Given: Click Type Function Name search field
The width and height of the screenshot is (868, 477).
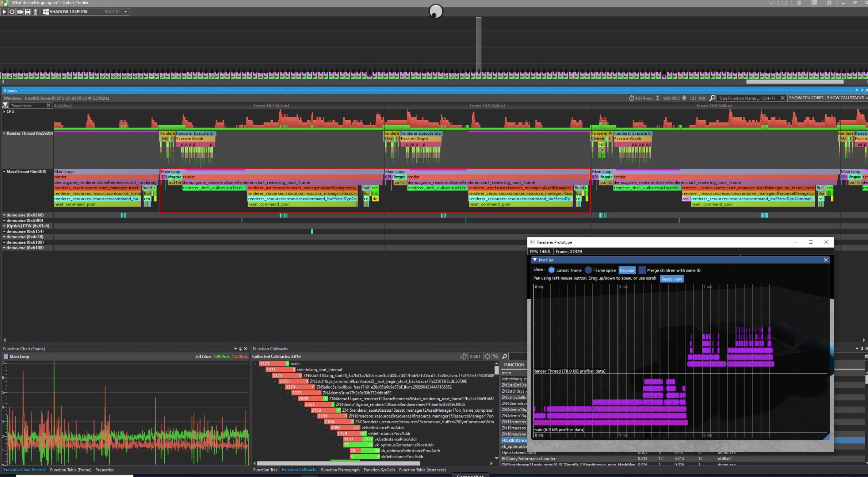Looking at the screenshot, I should pos(747,98).
